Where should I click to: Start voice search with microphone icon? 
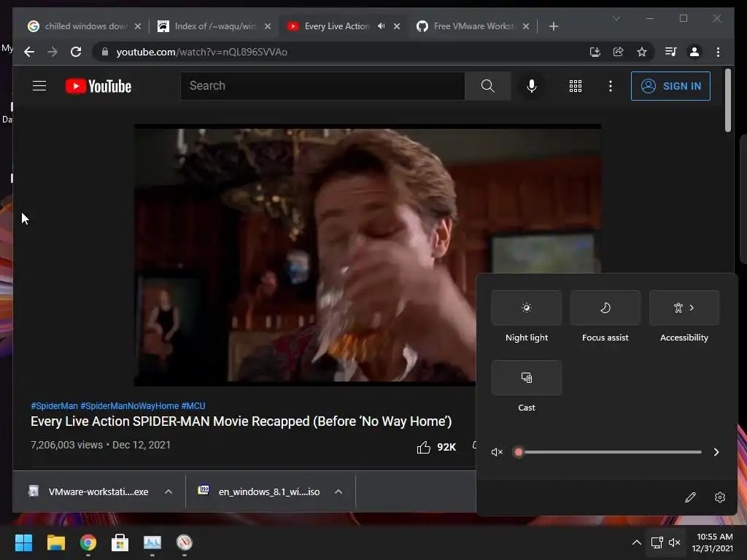[x=532, y=86]
